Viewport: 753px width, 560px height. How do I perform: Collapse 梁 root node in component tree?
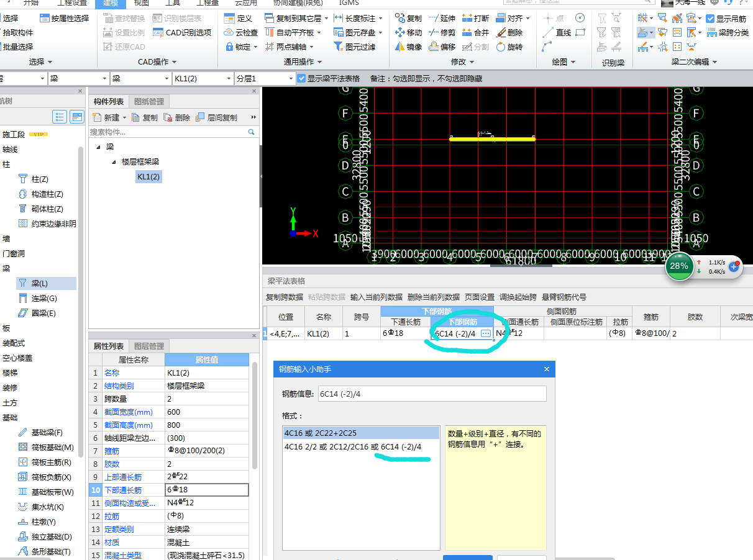(98, 147)
